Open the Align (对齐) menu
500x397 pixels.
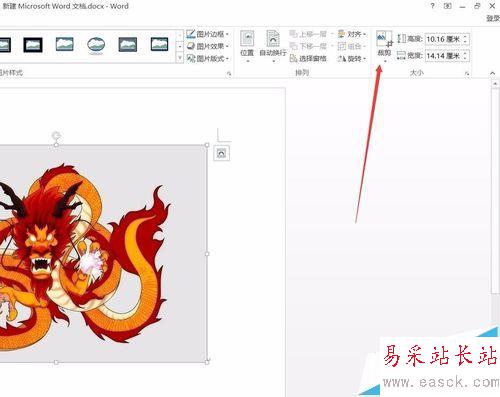pyautogui.click(x=352, y=34)
